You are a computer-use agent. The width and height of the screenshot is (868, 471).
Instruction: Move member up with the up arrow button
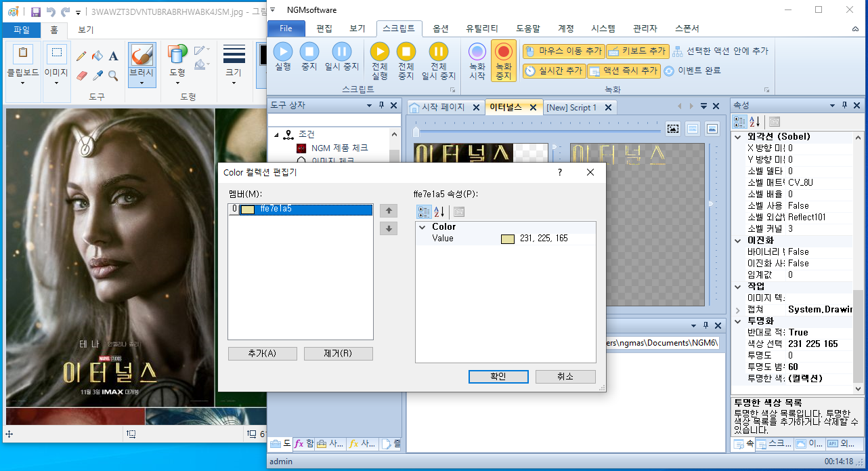pos(389,211)
